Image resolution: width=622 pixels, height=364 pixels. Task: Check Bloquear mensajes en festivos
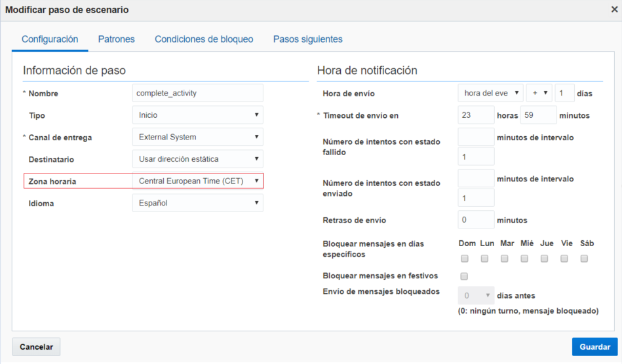click(x=464, y=276)
